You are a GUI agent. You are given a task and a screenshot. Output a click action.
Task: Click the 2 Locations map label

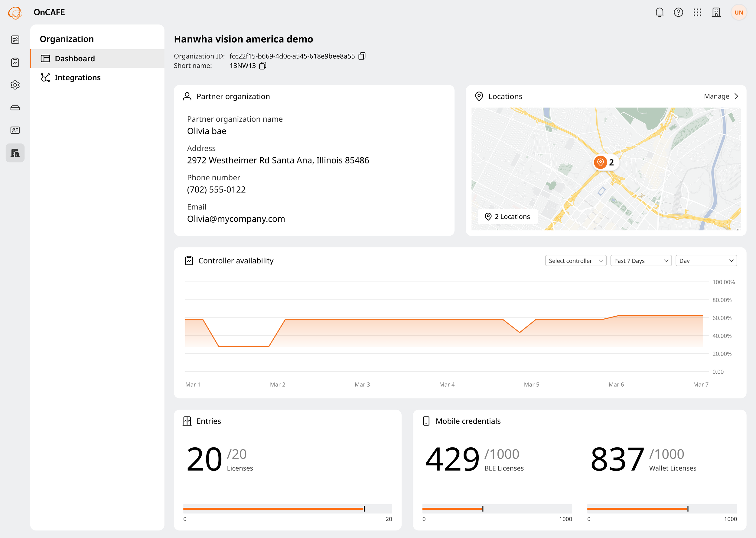click(x=508, y=217)
